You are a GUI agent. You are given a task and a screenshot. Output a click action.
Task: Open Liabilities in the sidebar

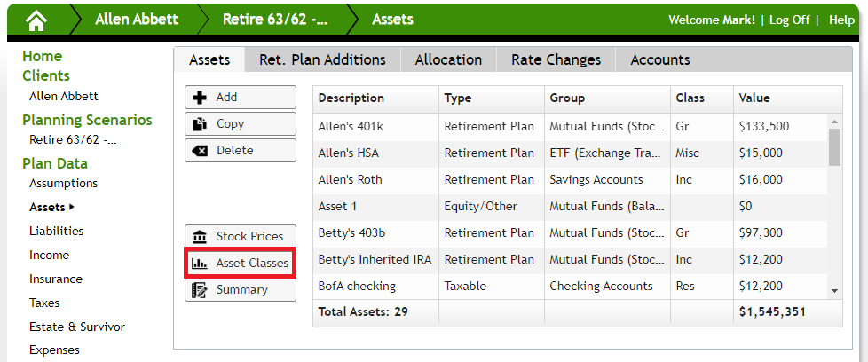tap(57, 231)
